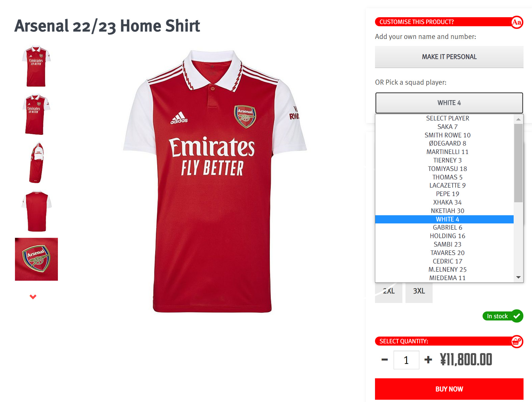
Task: Click the up arrow on the player list scrollbar
Action: 518,119
